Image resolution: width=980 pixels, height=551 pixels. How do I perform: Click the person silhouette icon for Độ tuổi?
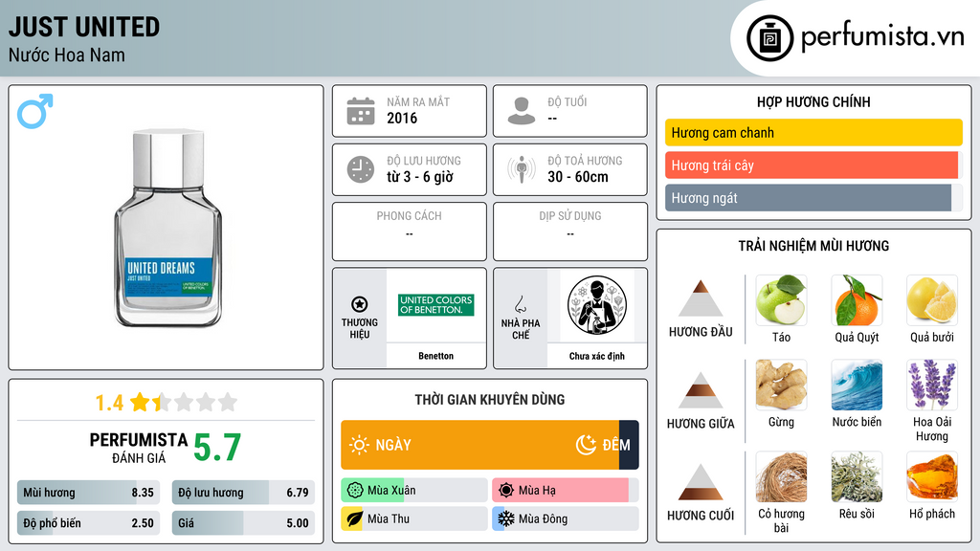pyautogui.click(x=522, y=111)
